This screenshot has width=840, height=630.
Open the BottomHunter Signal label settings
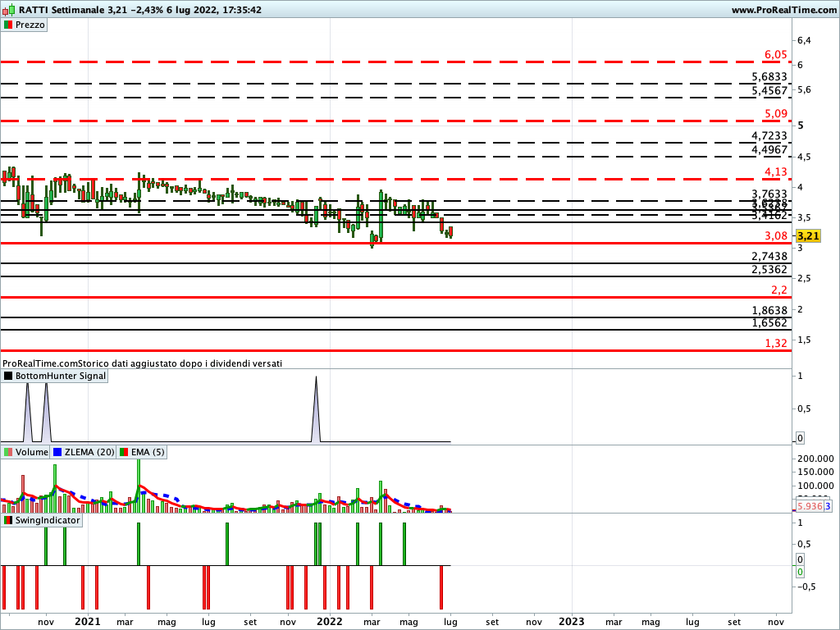[61, 376]
